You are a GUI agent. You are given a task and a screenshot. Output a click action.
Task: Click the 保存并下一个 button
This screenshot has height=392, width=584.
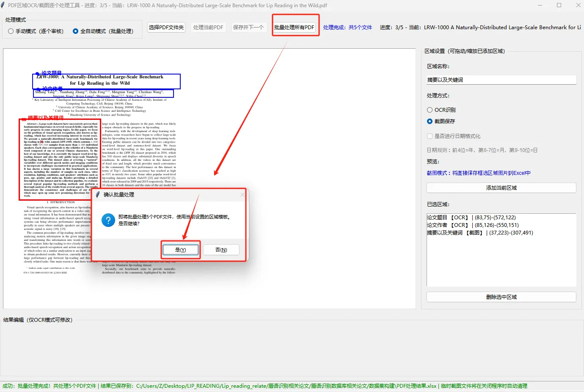(248, 27)
